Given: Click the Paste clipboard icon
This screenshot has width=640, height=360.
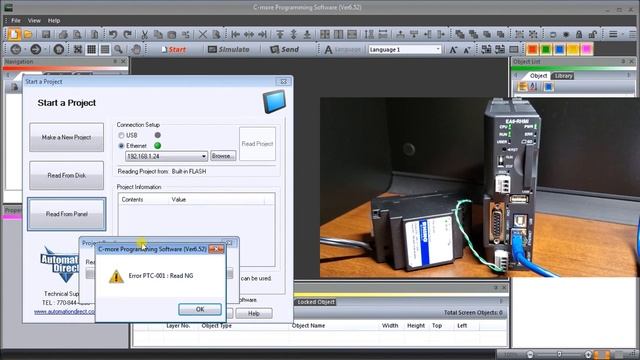Looking at the screenshot, I should tap(172, 35).
